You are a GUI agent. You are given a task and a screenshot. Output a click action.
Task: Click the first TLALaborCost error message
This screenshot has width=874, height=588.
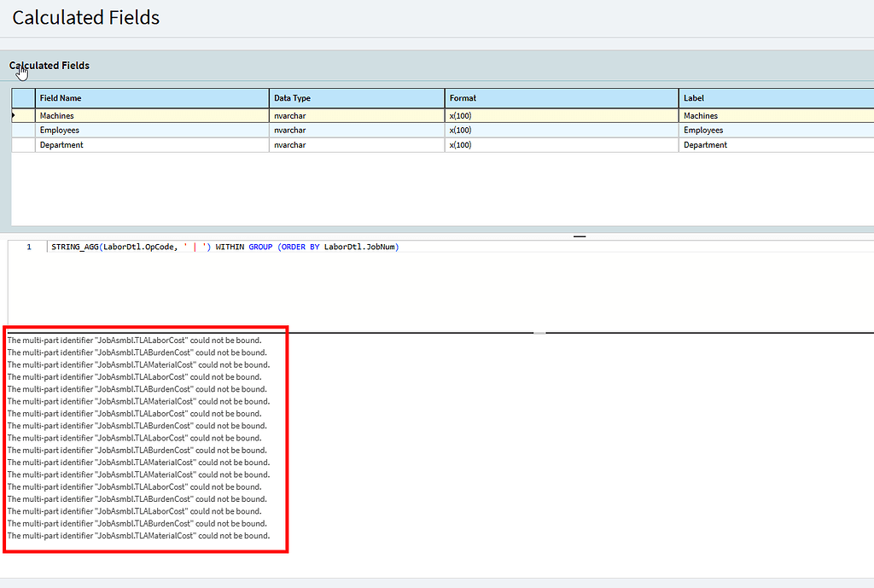click(x=134, y=340)
